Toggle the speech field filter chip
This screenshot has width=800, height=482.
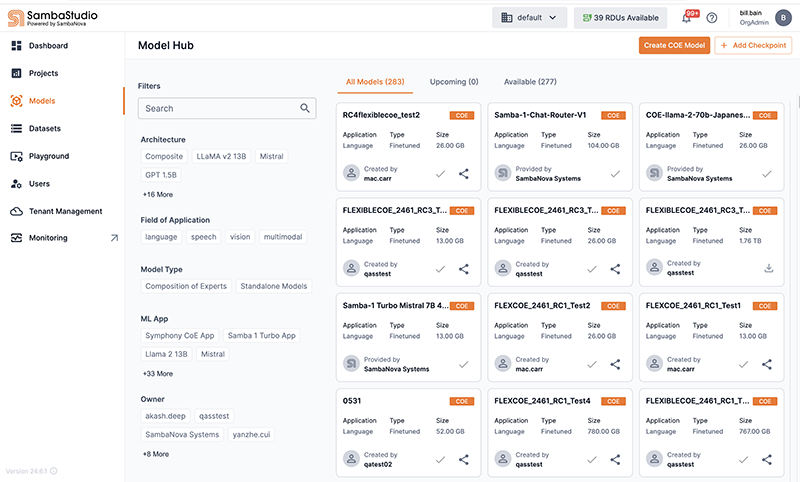(x=203, y=237)
